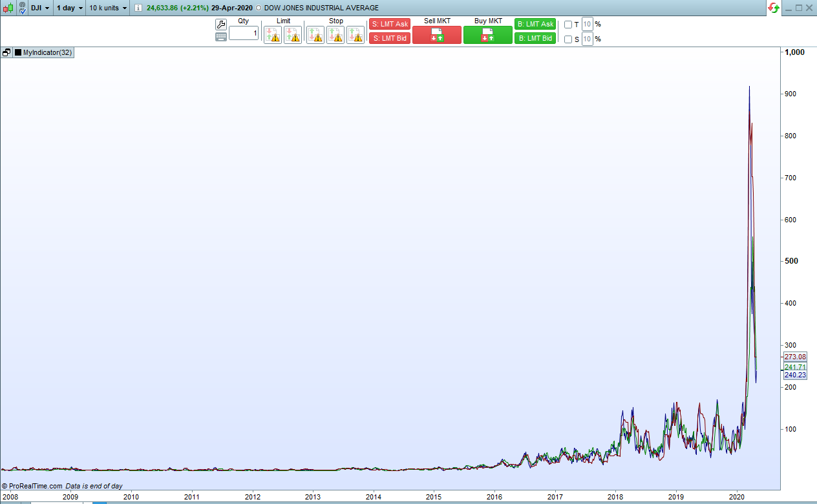Click the candlestick chart style icon
The image size is (817, 504).
(7, 8)
